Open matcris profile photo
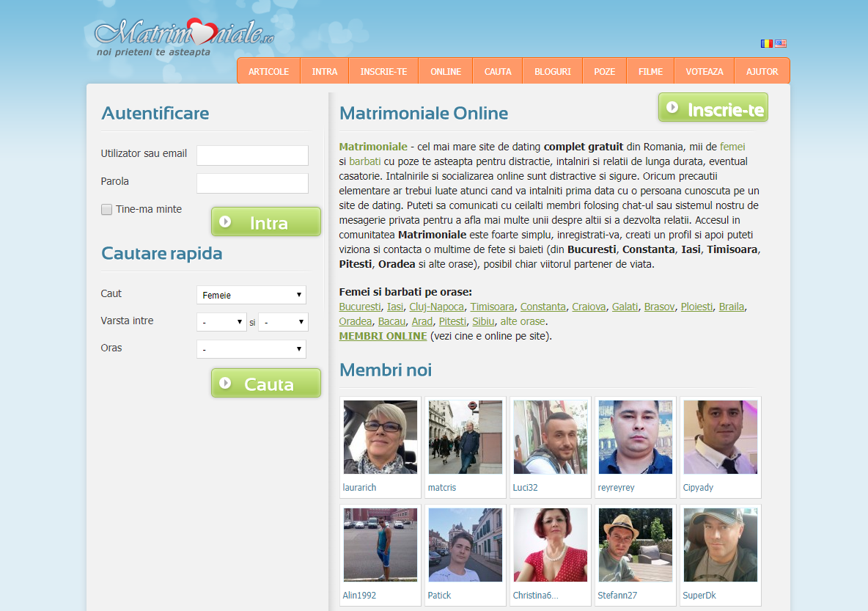Viewport: 868px width, 611px height. [465, 437]
